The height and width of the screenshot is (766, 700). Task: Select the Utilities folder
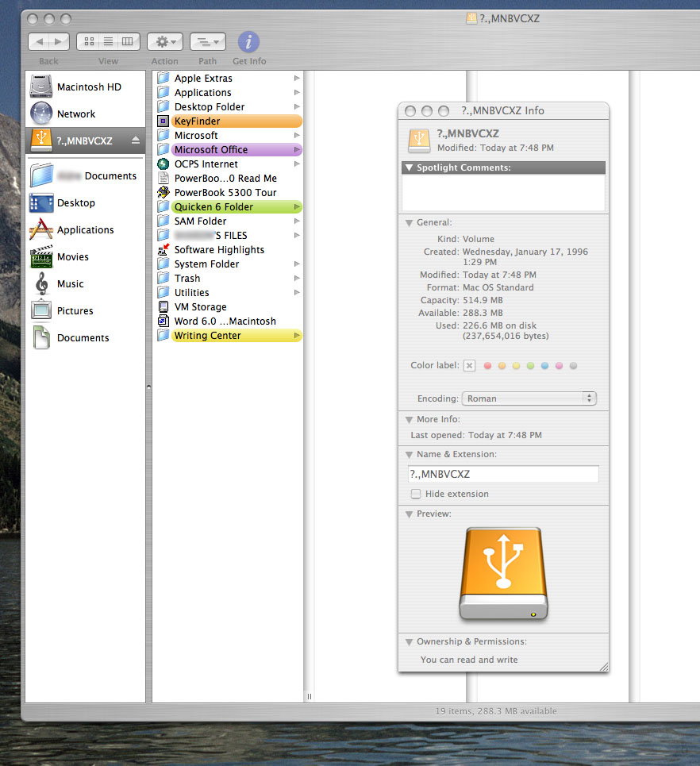click(x=229, y=293)
